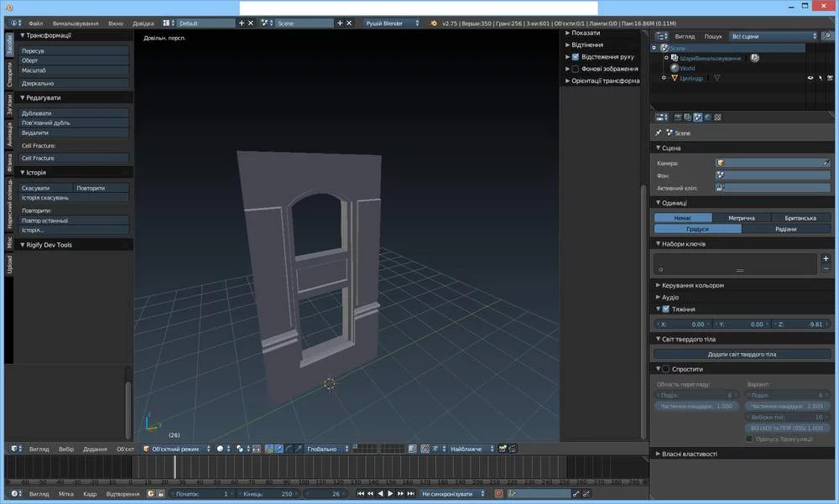The image size is (839, 504).
Task: Click the World properties tab icon
Action: click(x=708, y=117)
